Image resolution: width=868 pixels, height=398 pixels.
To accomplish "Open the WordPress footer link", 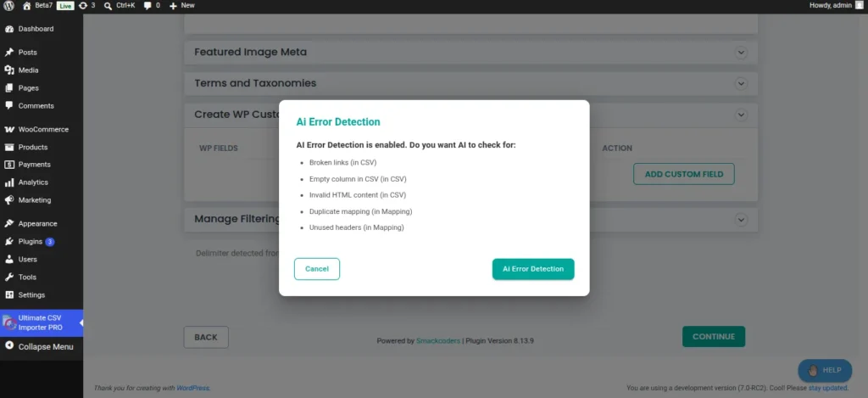I will (x=192, y=388).
